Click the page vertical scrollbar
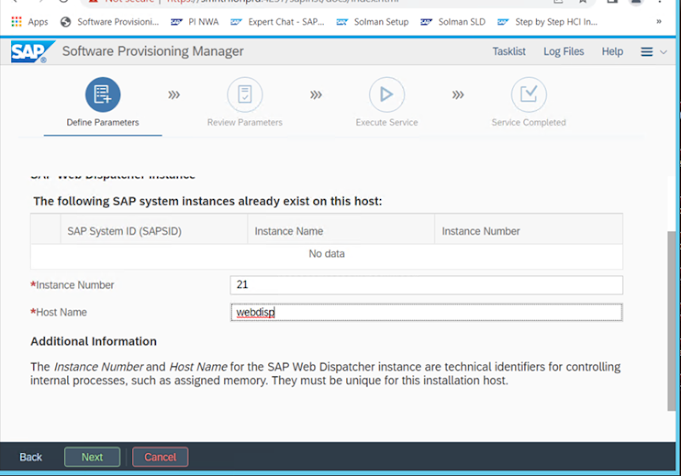The image size is (681, 476). pos(671,321)
